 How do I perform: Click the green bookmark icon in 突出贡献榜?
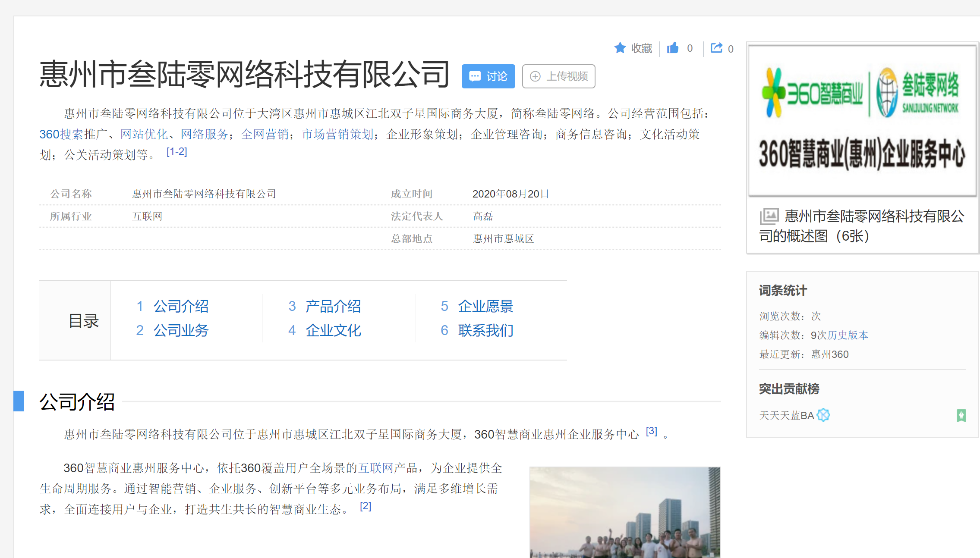(961, 415)
